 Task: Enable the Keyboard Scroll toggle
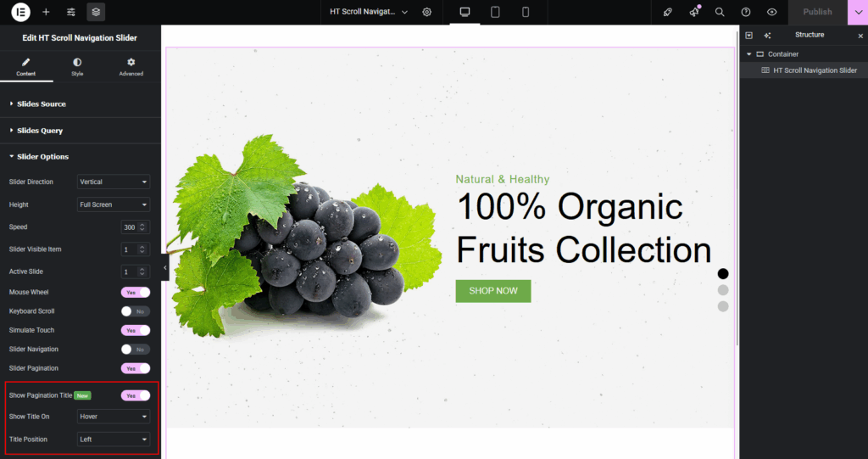(x=136, y=311)
